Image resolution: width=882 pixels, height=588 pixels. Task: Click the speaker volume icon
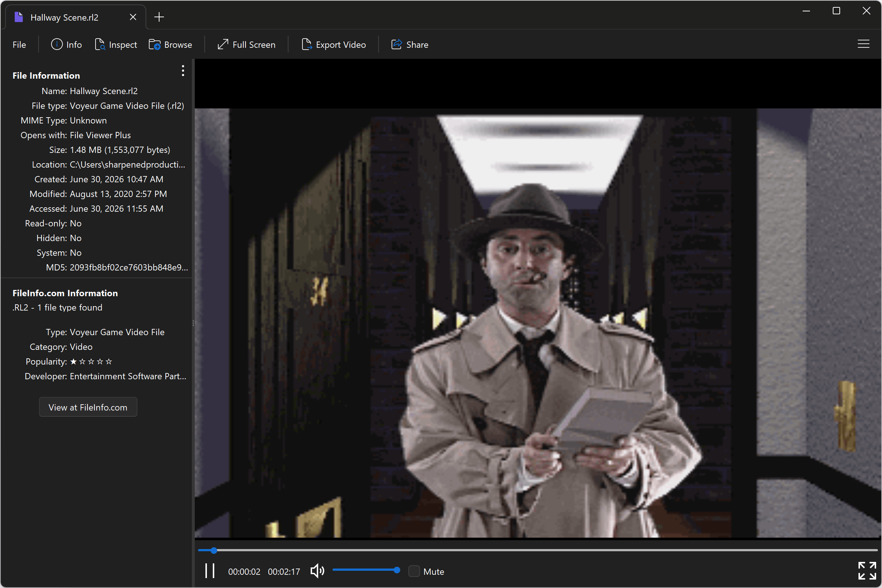point(317,571)
